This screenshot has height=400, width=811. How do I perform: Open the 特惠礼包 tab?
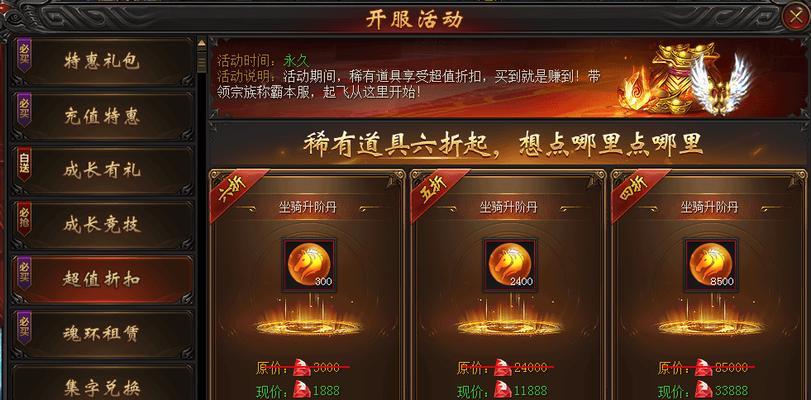[x=102, y=62]
